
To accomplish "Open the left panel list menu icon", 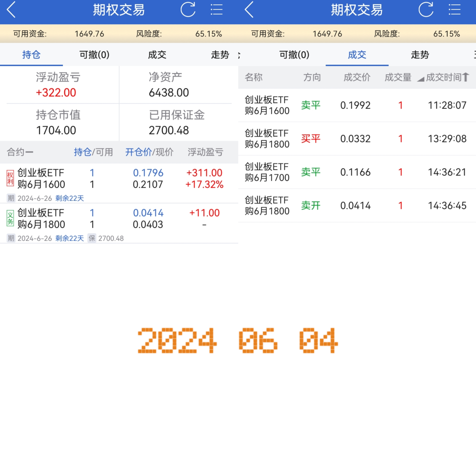I will (217, 10).
